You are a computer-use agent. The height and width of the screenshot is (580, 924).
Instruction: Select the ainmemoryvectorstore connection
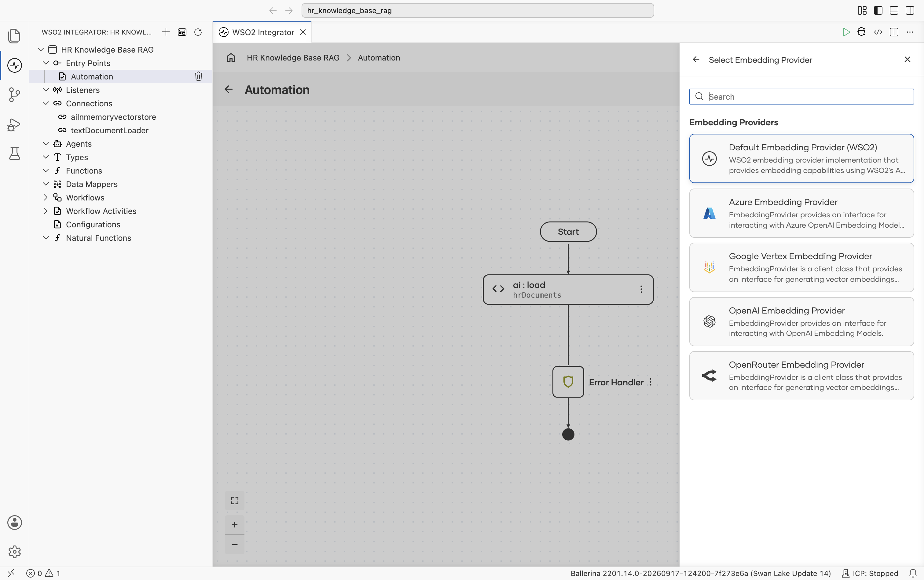[x=113, y=117]
